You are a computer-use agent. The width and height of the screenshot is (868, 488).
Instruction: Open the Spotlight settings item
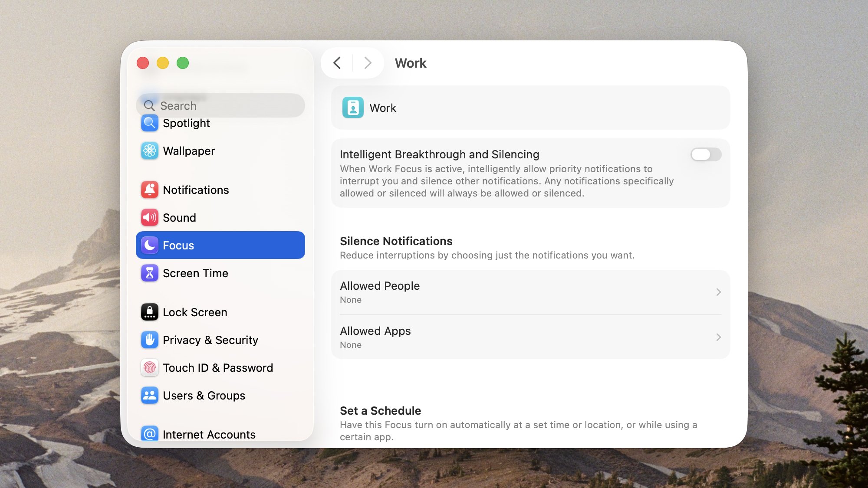186,124
